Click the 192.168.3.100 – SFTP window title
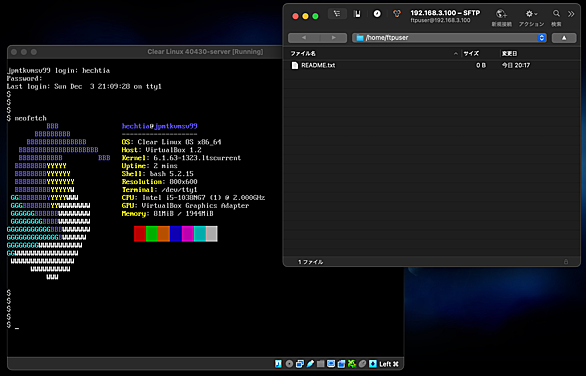The width and height of the screenshot is (586, 376). (x=445, y=13)
